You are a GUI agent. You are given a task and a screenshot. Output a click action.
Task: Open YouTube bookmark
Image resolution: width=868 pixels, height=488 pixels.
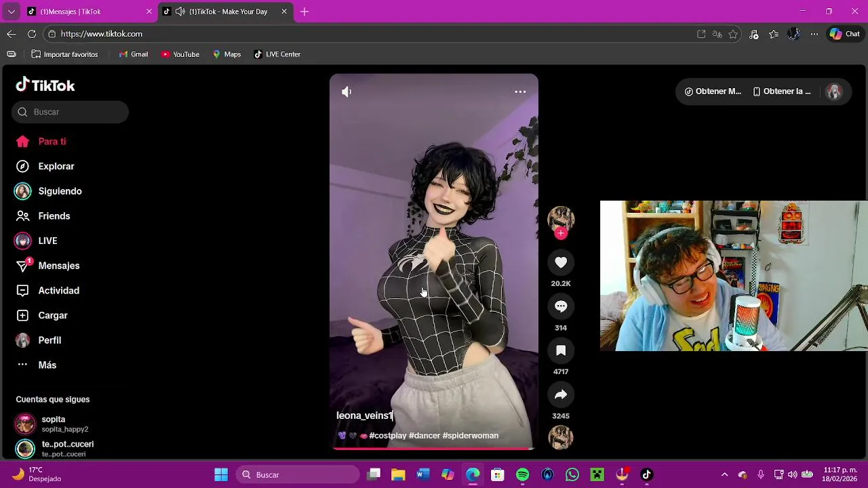(x=180, y=54)
